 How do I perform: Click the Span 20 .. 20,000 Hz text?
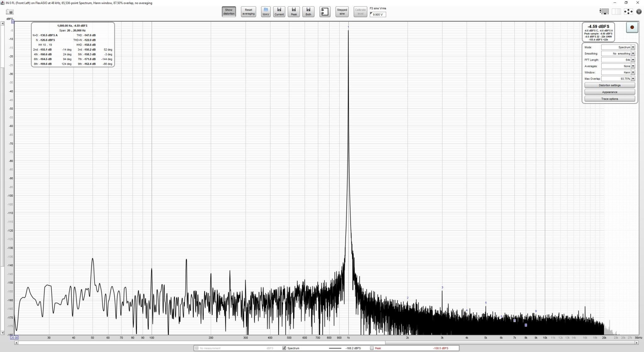(x=72, y=30)
